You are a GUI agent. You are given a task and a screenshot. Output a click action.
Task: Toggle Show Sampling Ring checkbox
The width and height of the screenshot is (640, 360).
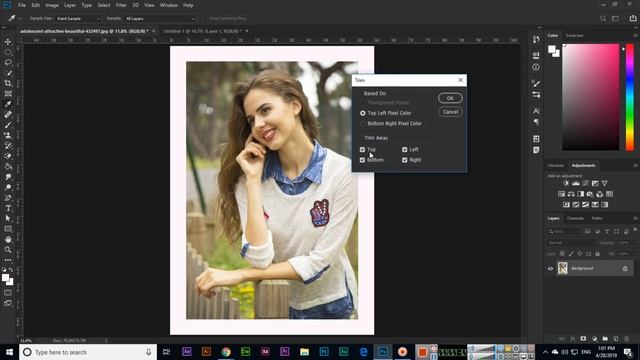point(205,18)
